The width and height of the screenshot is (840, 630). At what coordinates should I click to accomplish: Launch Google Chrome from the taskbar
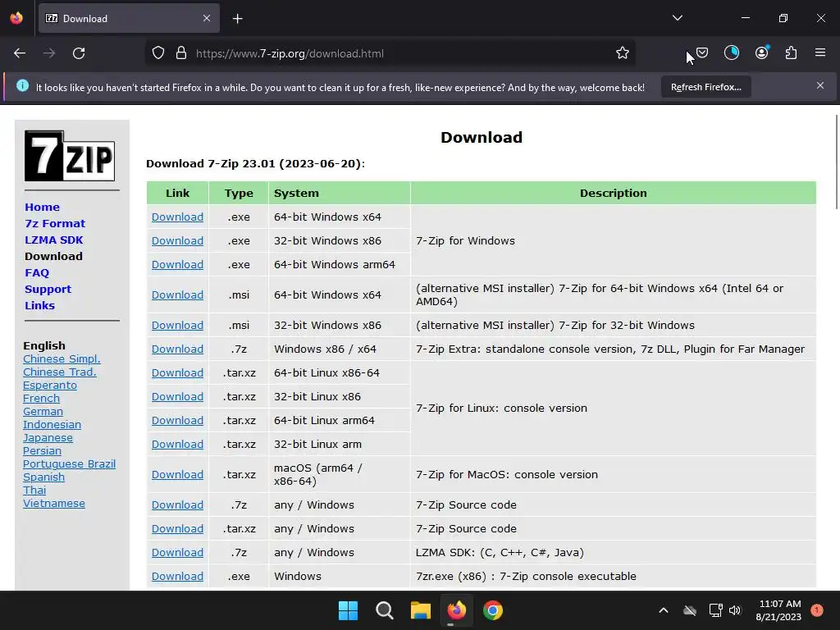point(493,610)
